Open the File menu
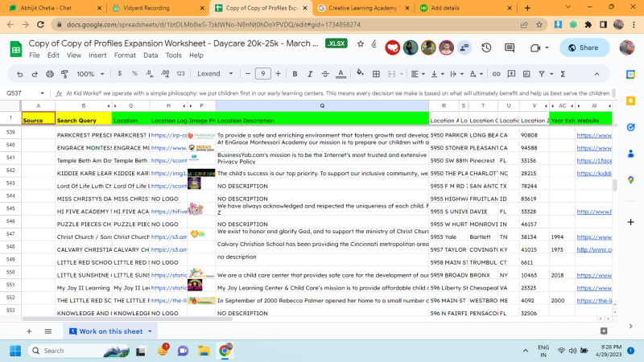The image size is (644, 362). 35,56
